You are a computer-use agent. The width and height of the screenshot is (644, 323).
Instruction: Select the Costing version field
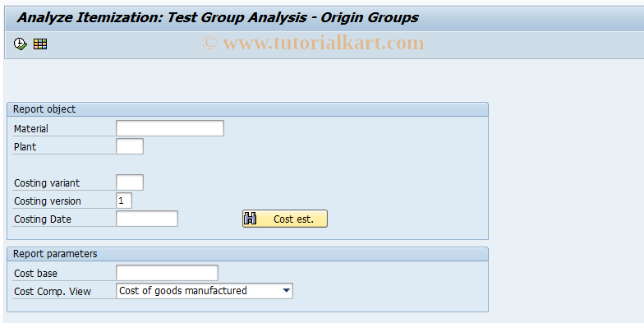click(124, 201)
